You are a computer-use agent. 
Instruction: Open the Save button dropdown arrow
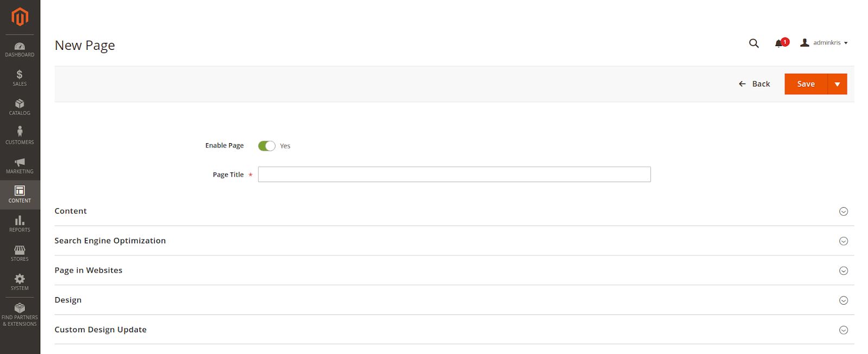click(x=838, y=84)
